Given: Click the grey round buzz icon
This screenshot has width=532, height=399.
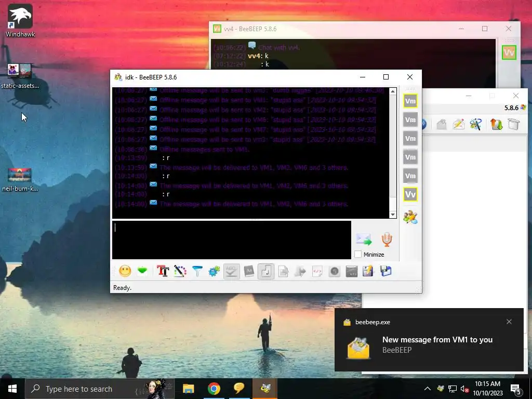Looking at the screenshot, I should click(x=335, y=271).
